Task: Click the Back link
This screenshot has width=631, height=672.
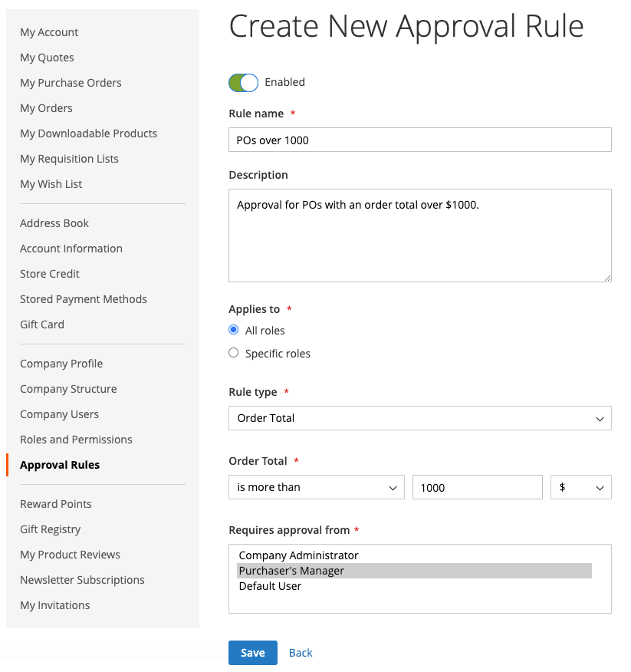Action: [x=301, y=653]
